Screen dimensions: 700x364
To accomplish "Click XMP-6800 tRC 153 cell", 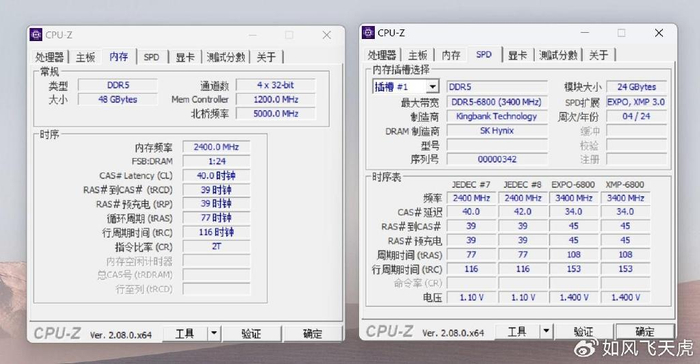I will (625, 269).
